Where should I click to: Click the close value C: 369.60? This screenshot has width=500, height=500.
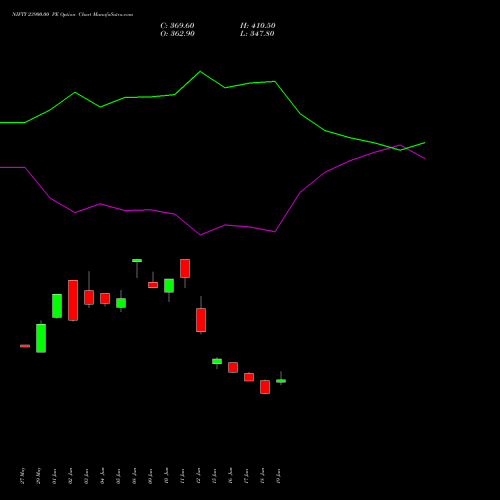pyautogui.click(x=177, y=26)
